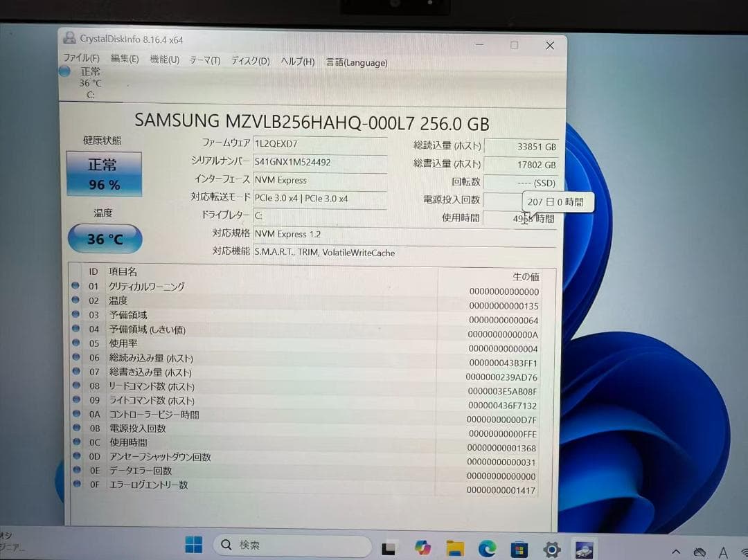Click the 生の値 column header
The height and width of the screenshot is (560, 748).
[526, 276]
